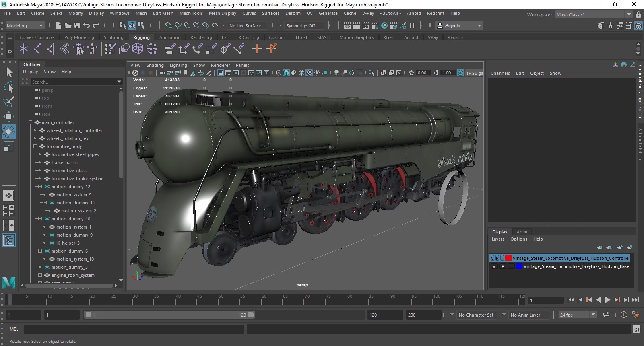This screenshot has height=346, width=644.
Task: Redo the action arrow
Action: (x=96, y=25)
